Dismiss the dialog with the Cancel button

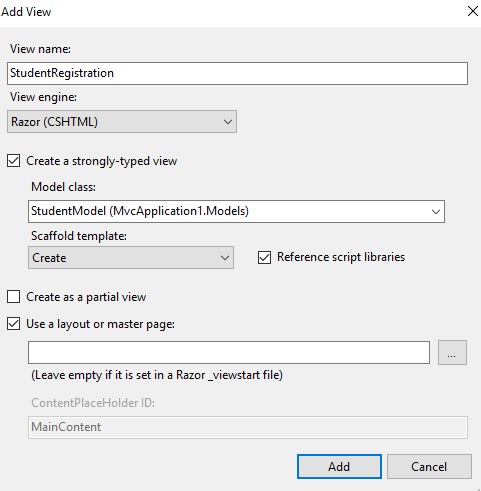[x=429, y=466]
